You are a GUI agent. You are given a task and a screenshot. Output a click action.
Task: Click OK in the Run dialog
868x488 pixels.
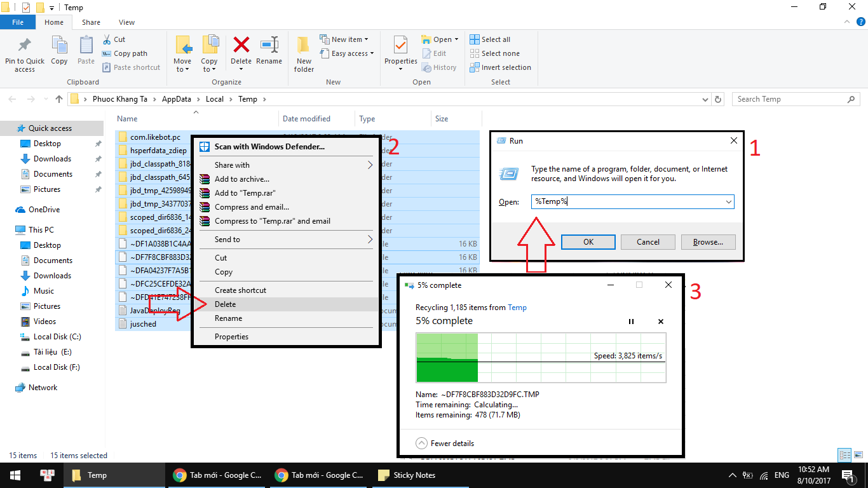[x=587, y=241]
